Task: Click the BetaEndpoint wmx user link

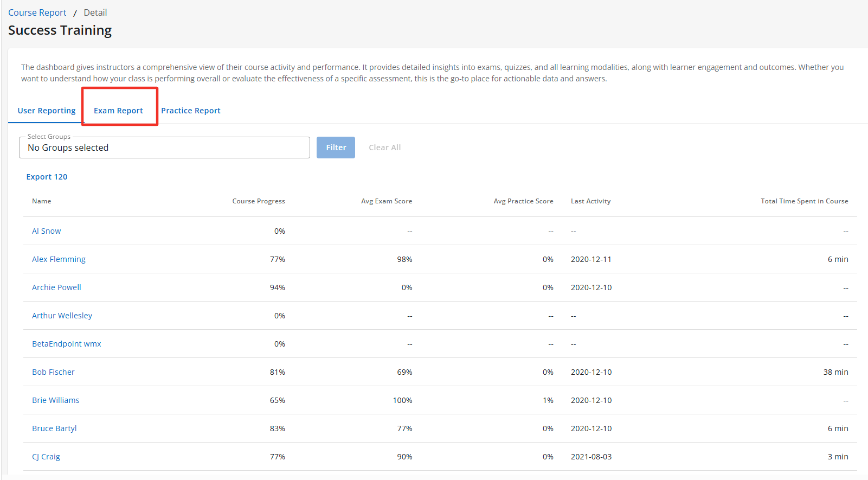Action: point(66,344)
